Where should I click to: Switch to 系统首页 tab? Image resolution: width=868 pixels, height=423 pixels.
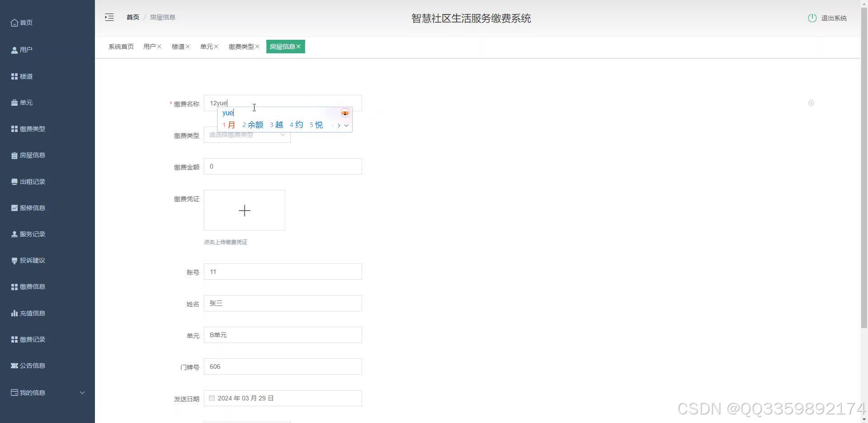coord(121,47)
